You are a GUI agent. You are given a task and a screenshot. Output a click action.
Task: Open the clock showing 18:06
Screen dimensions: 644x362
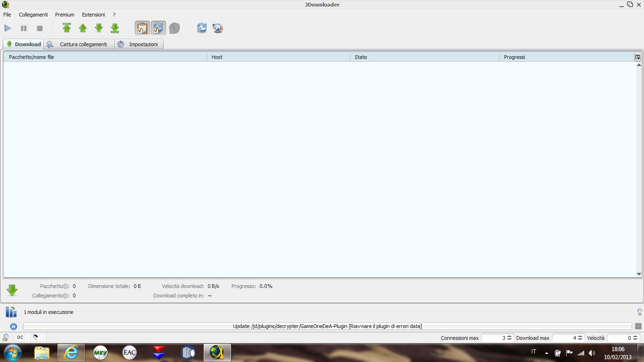[x=618, y=353]
